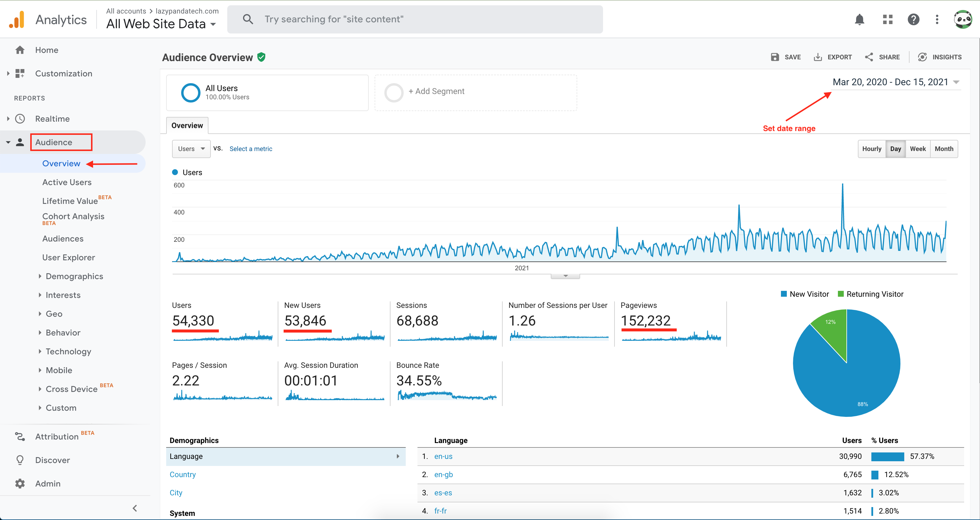Open the notifications bell
980x520 pixels.
click(x=859, y=19)
